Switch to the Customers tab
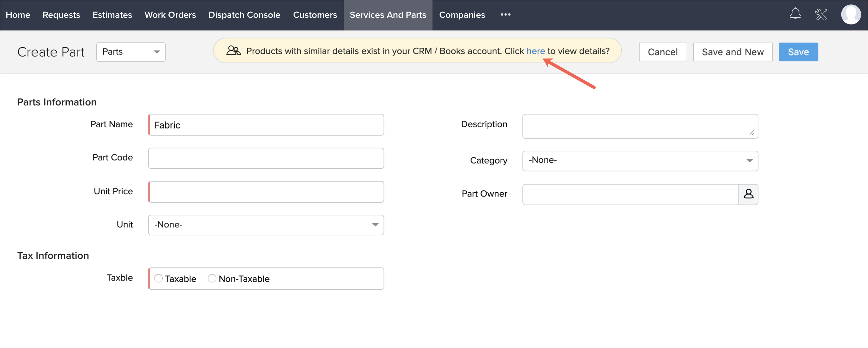Screen dimensions: 868x348 [x=315, y=15]
